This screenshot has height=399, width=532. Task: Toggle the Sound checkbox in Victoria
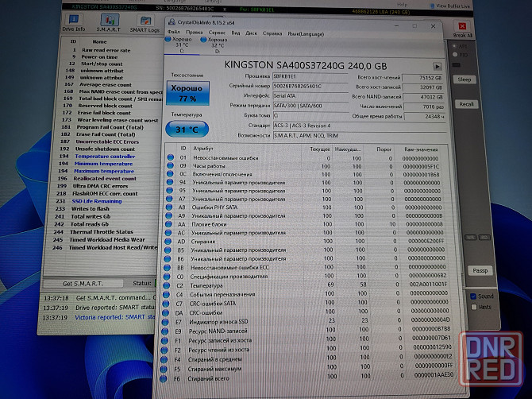[473, 296]
